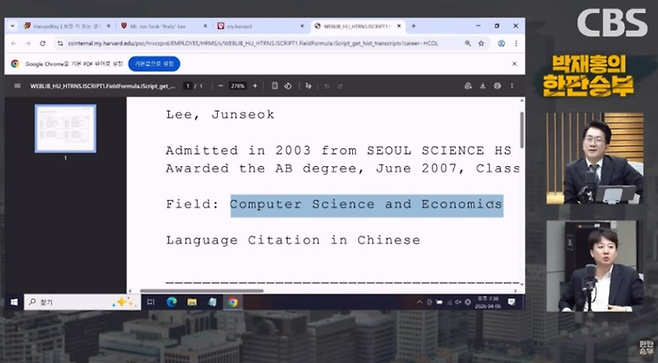This screenshot has width=658, height=363.
Task: Save PDF to Drive icon in toolbar
Action: (468, 86)
